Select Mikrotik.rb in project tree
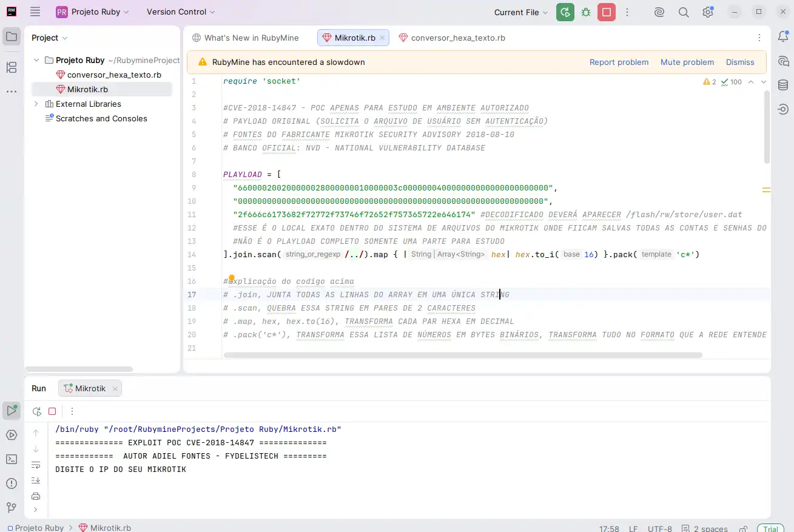The image size is (794, 532). [102, 89]
